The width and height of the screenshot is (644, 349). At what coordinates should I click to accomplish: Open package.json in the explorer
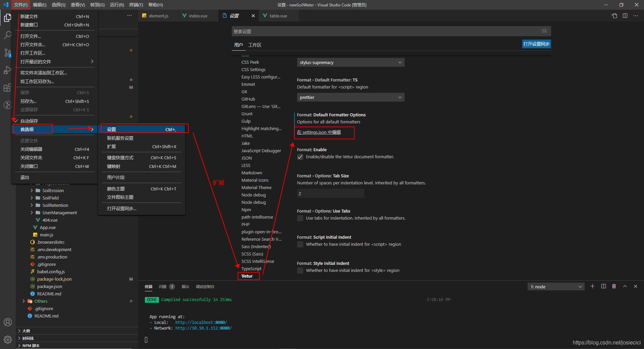coord(50,286)
